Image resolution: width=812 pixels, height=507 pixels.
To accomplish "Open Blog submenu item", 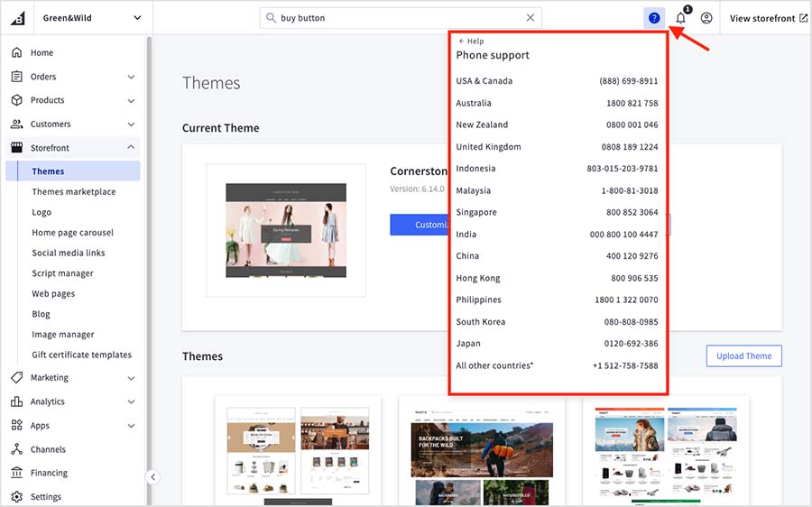I will (41, 314).
